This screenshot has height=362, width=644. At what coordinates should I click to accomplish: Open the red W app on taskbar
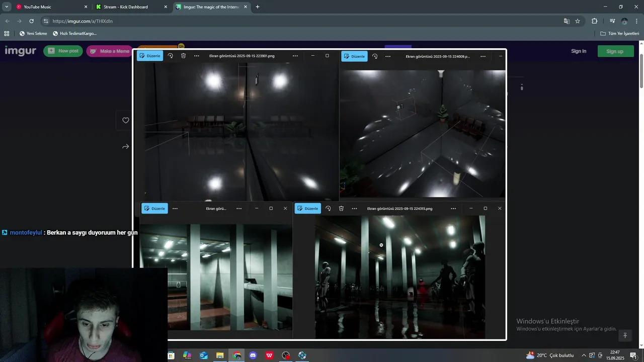click(x=270, y=355)
